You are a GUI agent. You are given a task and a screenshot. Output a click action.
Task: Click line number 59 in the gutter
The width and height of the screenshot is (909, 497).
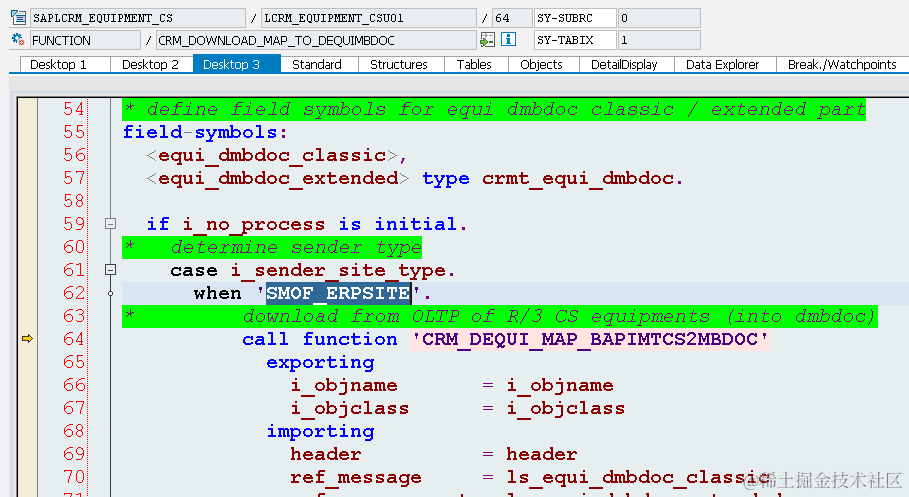click(74, 224)
